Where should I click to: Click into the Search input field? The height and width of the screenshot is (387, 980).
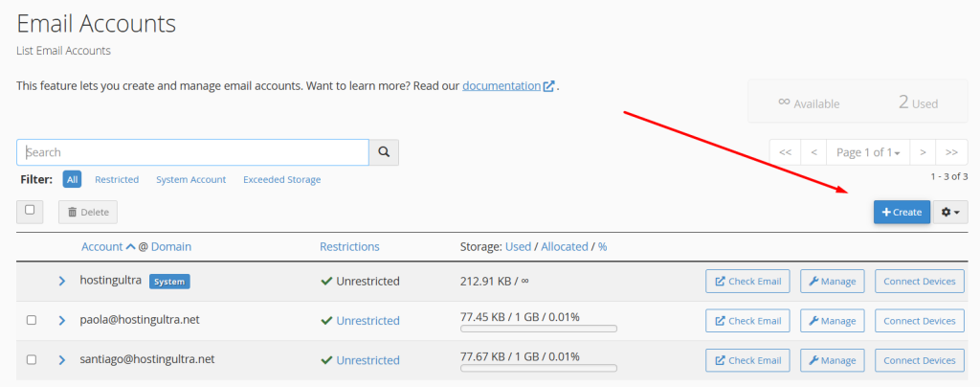192,152
